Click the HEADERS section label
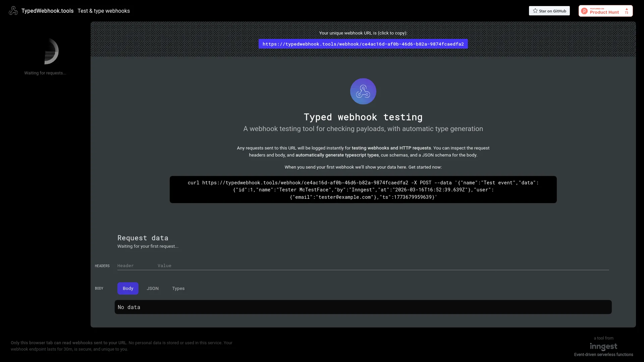Viewport: 644px width, 362px height. 102,266
